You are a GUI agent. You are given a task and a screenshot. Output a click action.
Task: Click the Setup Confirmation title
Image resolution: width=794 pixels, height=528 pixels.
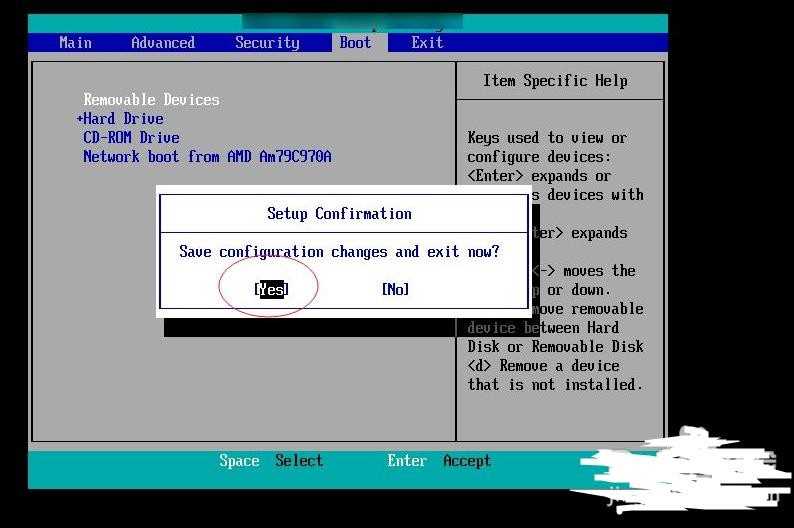pos(339,214)
